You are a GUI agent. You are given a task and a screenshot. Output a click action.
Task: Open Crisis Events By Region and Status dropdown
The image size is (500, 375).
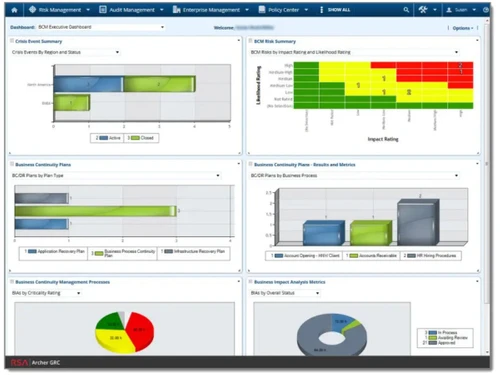[65, 52]
